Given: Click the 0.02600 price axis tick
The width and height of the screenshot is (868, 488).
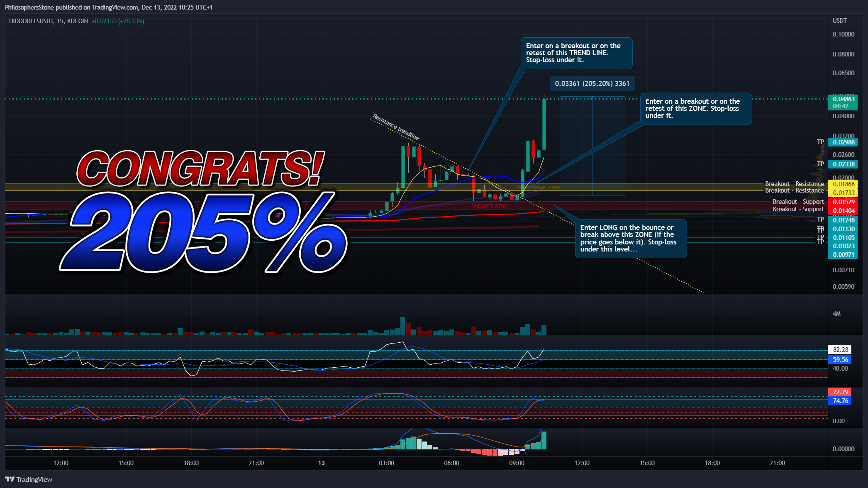Looking at the screenshot, I should [x=844, y=155].
